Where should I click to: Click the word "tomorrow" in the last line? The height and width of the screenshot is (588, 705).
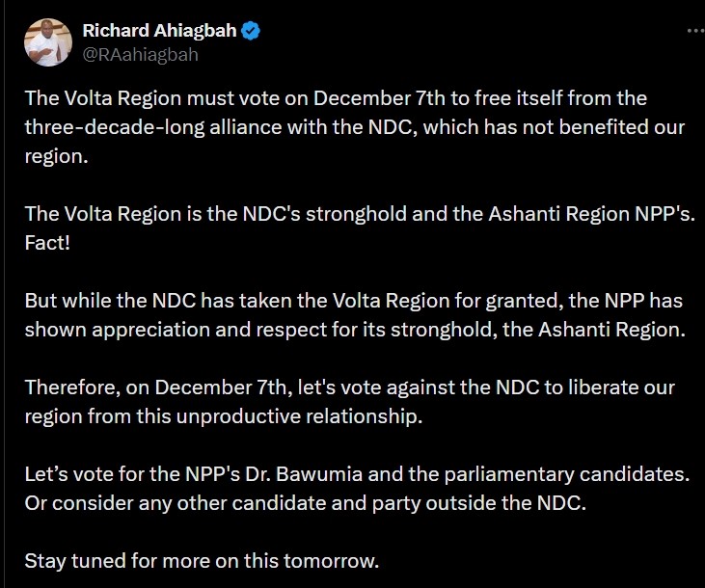338,560
